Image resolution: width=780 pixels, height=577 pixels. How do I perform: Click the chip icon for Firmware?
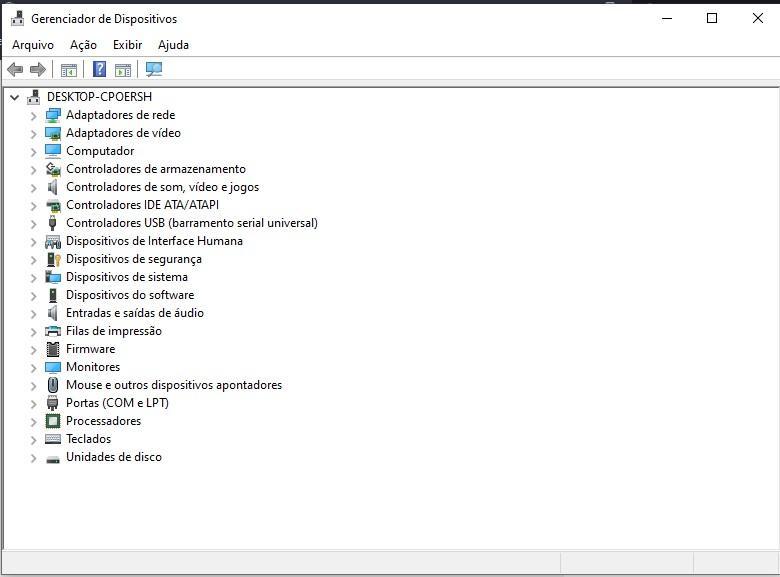point(53,349)
